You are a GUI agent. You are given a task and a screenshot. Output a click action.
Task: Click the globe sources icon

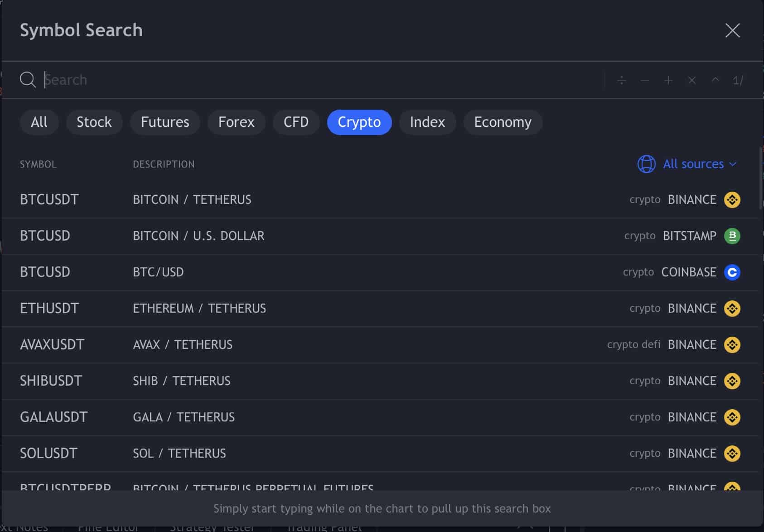pos(646,164)
